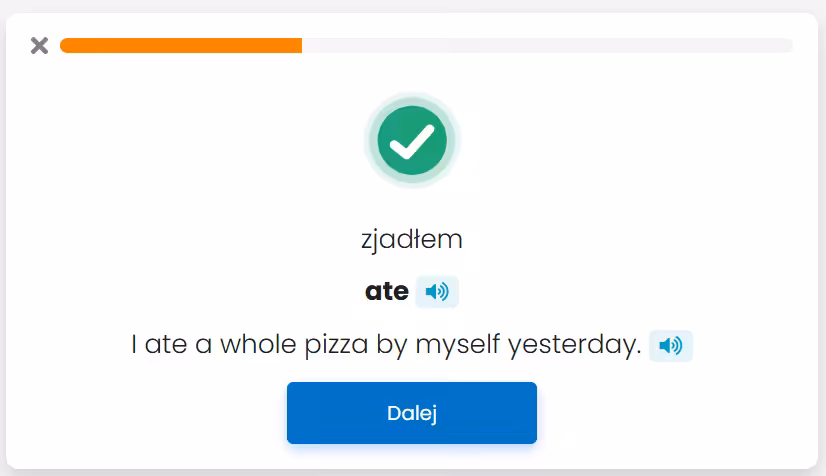Click the green correct-answer checkmark icon
This screenshot has height=476, width=826.
point(412,141)
